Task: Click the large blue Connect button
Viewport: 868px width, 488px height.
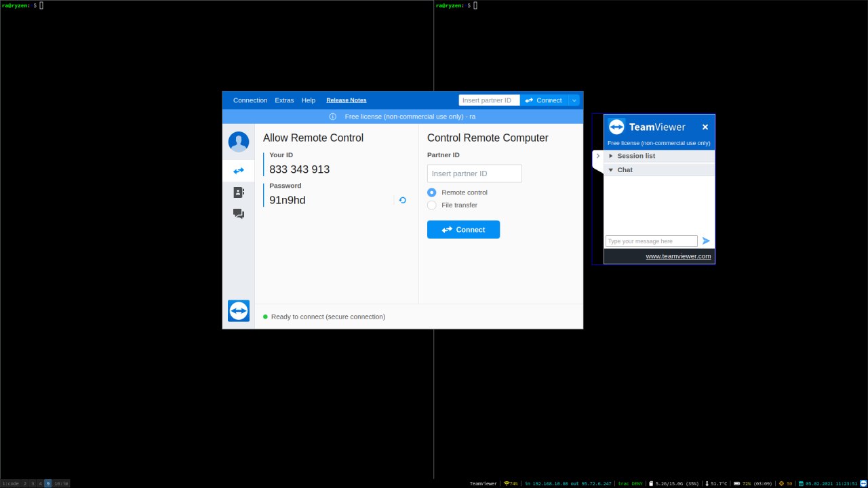Action: pyautogui.click(x=463, y=230)
